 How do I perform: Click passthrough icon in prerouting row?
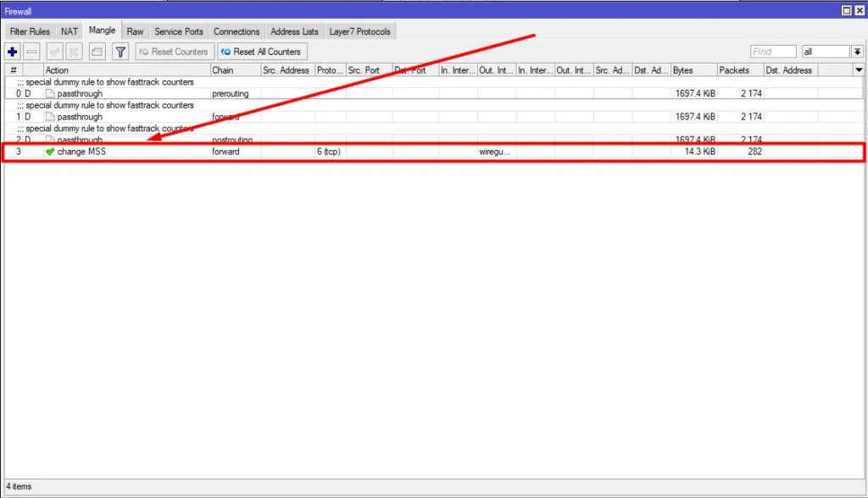pos(50,93)
